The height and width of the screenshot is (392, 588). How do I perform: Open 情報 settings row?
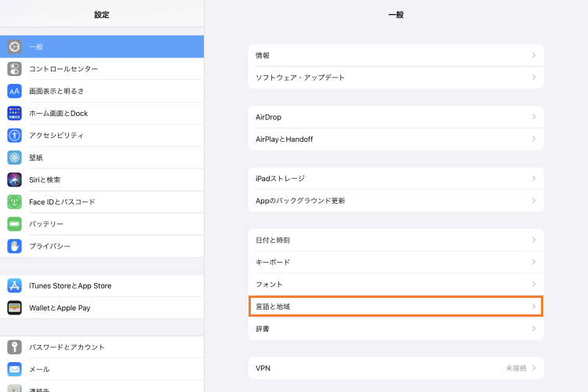point(396,55)
